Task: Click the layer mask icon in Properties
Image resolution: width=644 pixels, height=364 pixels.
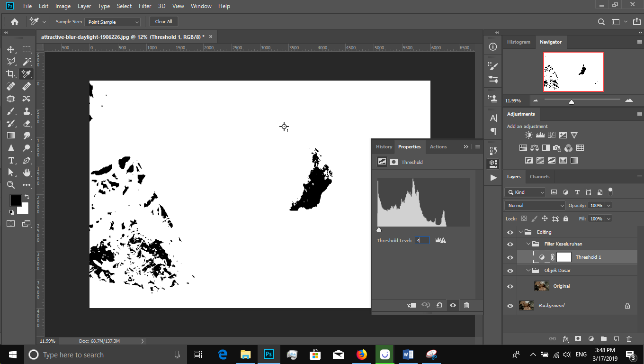Action: 394,162
